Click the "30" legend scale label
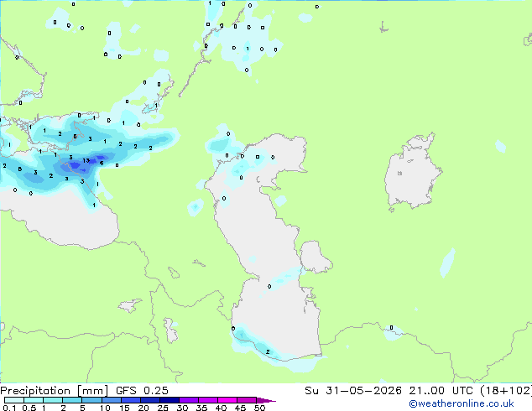This screenshot has width=532, height=411. coord(182,408)
